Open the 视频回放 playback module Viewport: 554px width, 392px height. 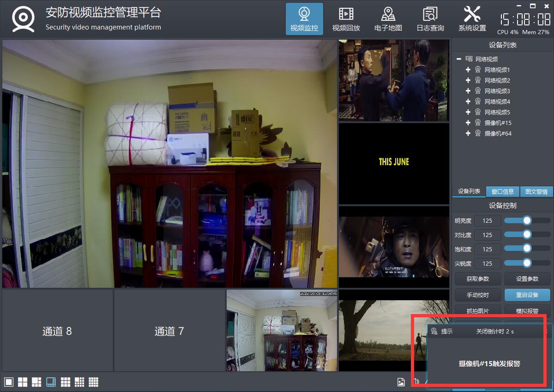[x=346, y=19]
